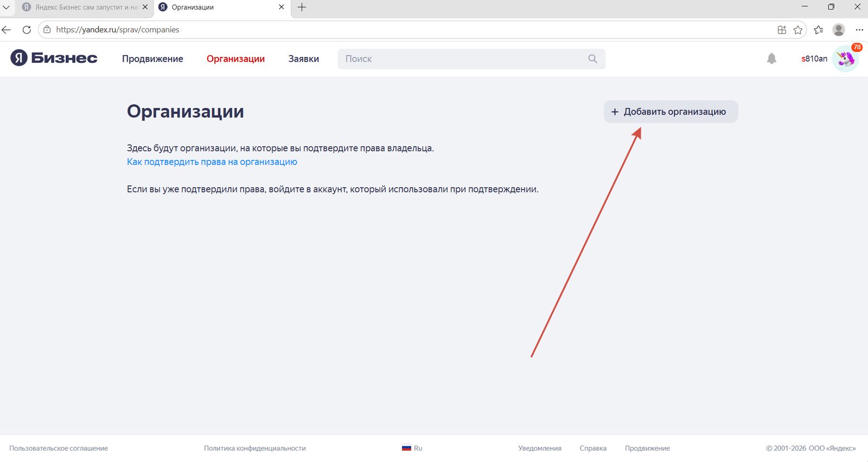Viewport: 868px width, 462px height.
Task: Change language via Ru selector
Action: point(412,448)
